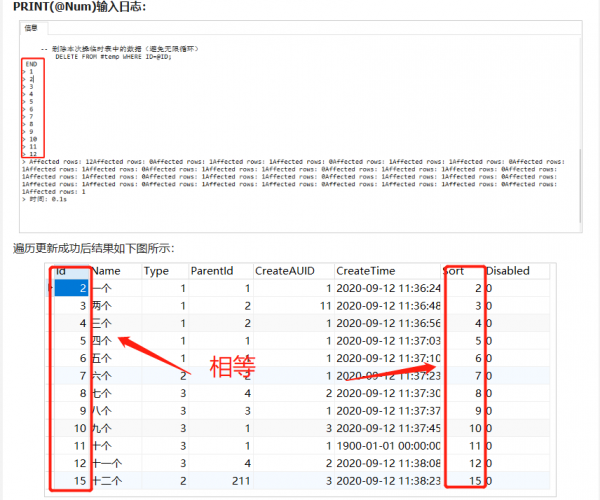600x500 pixels.
Task: Click CreateTime cell 2020-09-12 11:38:23
Action: (388, 481)
